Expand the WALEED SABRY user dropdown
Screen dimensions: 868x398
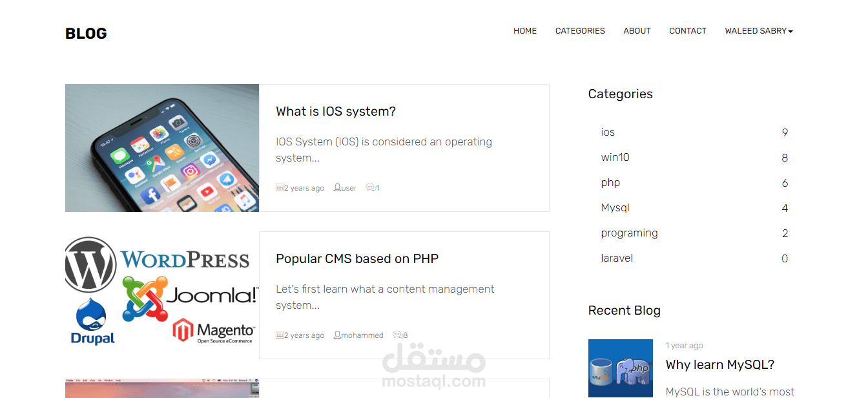click(x=759, y=31)
